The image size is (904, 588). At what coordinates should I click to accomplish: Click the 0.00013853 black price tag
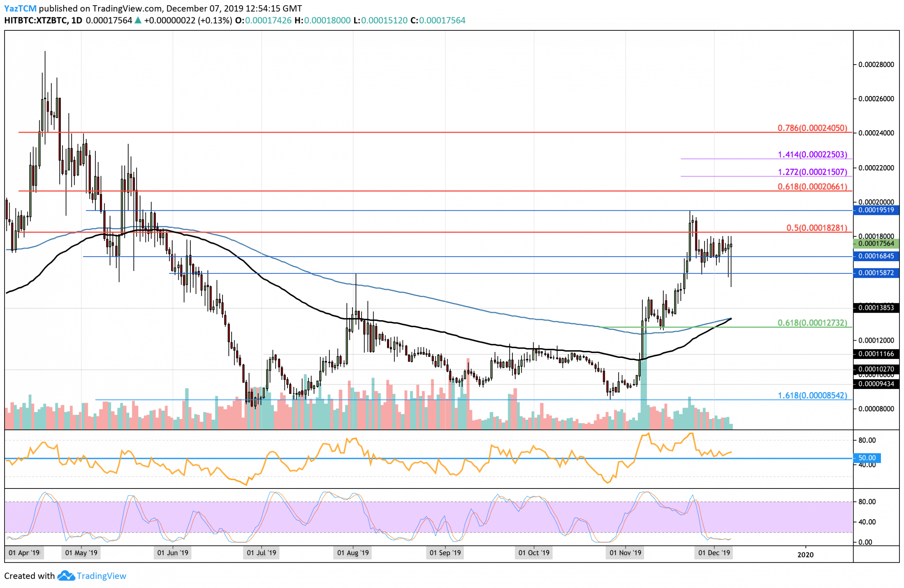click(876, 308)
